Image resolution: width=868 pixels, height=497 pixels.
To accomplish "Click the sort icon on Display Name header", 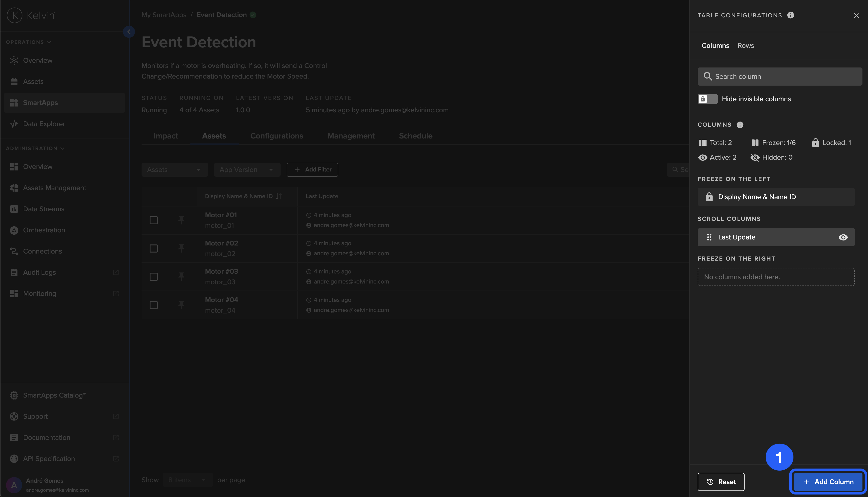I will (x=279, y=196).
